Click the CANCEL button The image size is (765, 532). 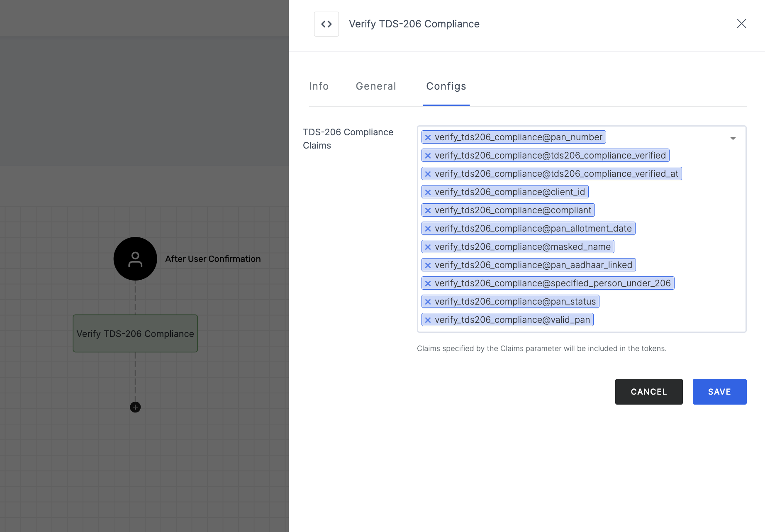[649, 392]
